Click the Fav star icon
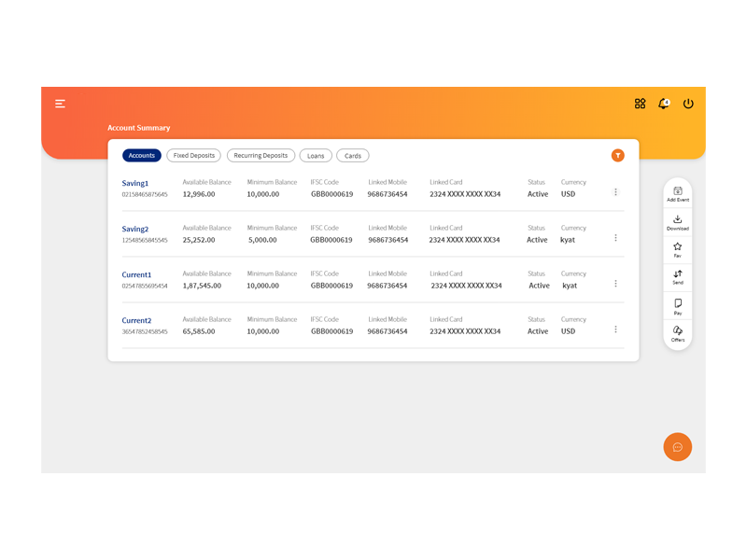Viewport: 747px width, 560px height. click(678, 249)
